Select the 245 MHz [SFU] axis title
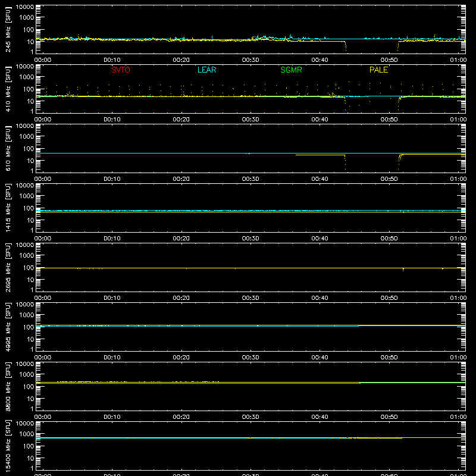This screenshot has width=476, height=476. 8,29
